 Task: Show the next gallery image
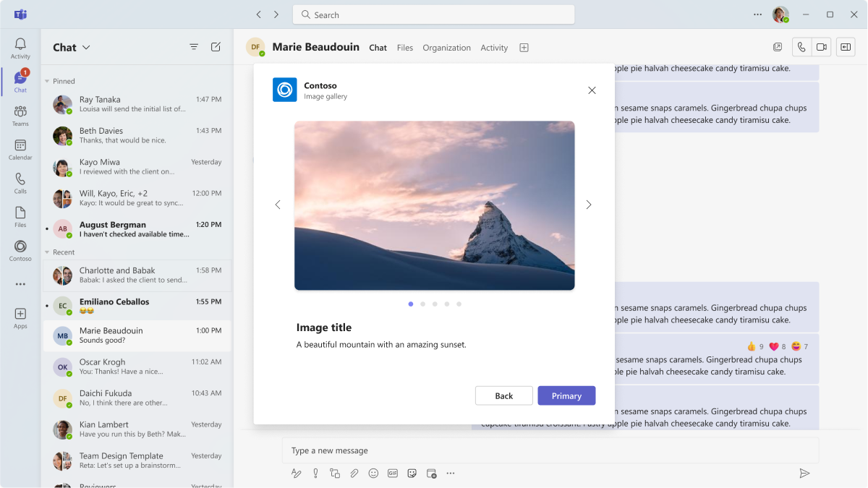click(589, 205)
